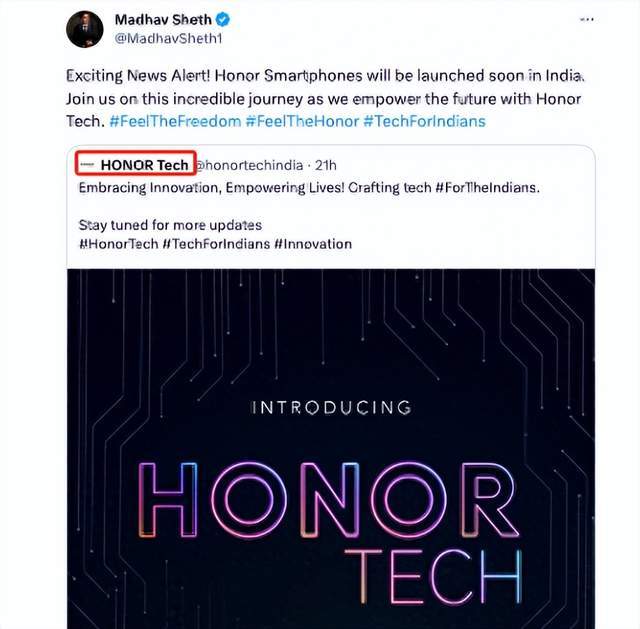Open Madhav Sheth display name link
Screen dimensions: 640x629
pyautogui.click(x=163, y=19)
